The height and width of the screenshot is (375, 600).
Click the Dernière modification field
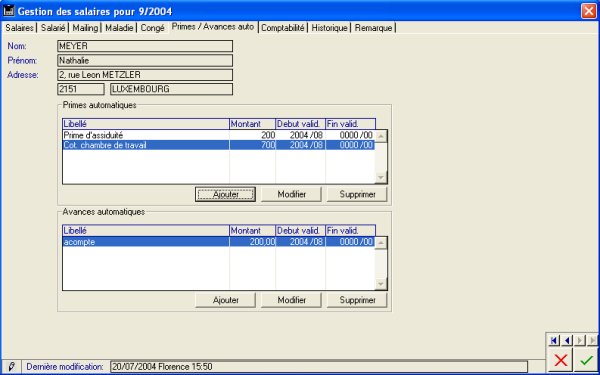(x=319, y=367)
